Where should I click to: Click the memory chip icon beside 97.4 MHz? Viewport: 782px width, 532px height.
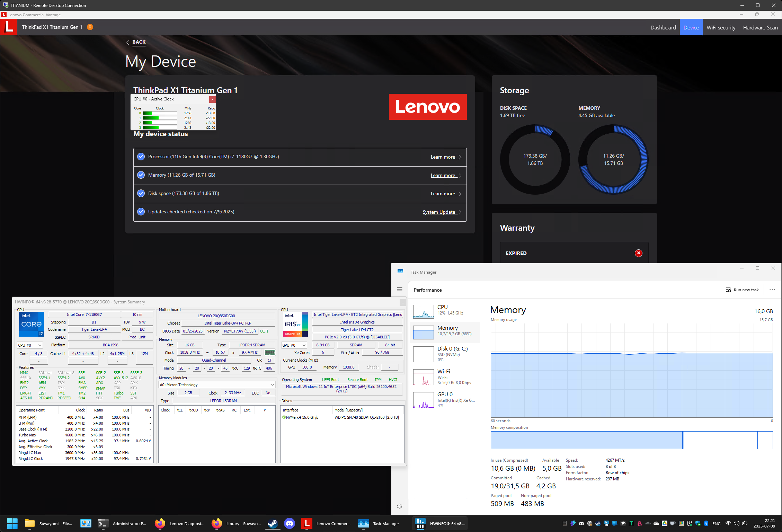pos(269,352)
